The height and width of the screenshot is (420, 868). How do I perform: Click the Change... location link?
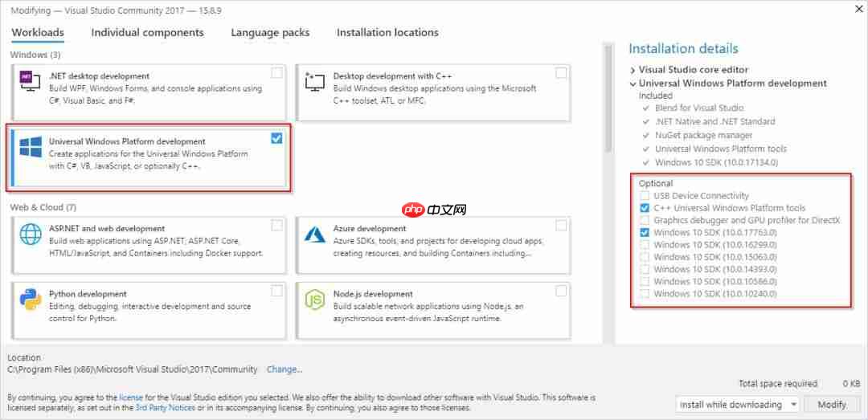tap(285, 369)
